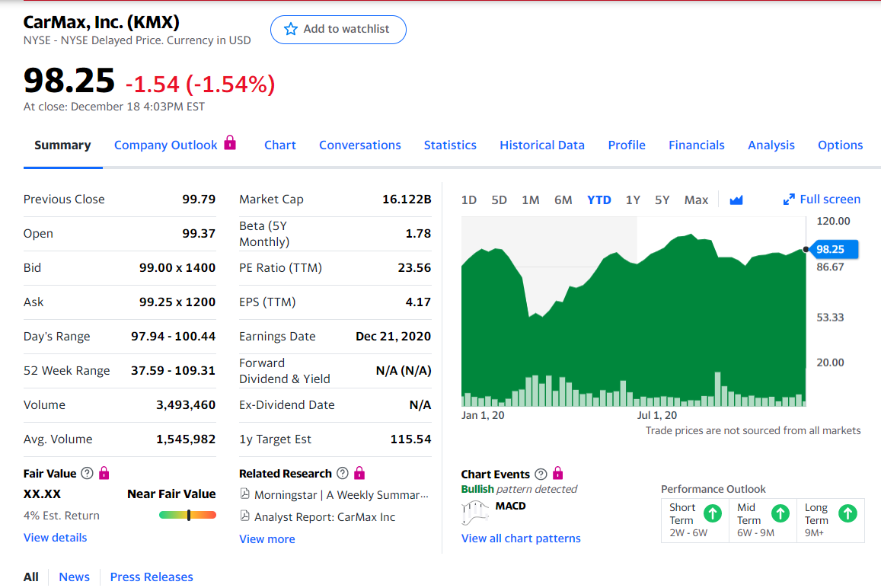Click the EPS value 4.17

point(418,302)
